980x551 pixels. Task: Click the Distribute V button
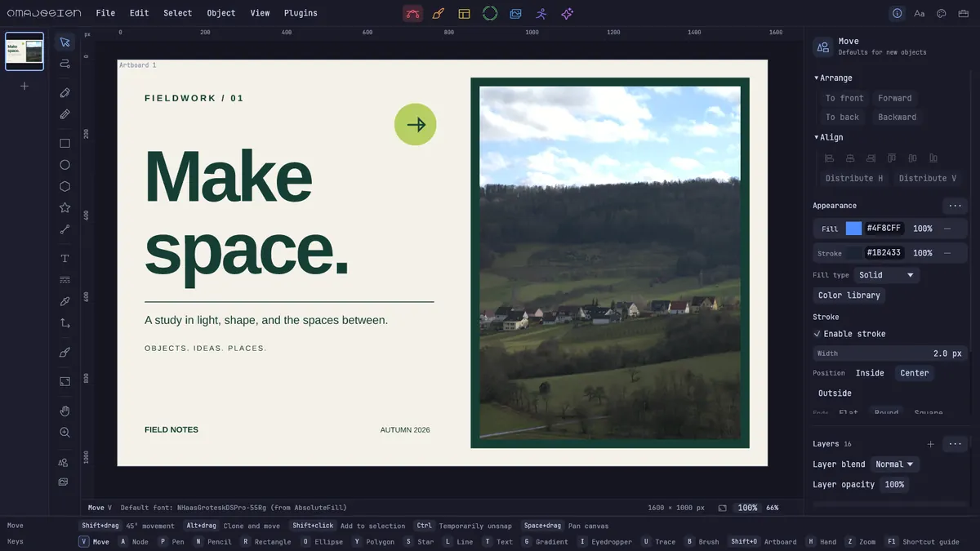(928, 178)
